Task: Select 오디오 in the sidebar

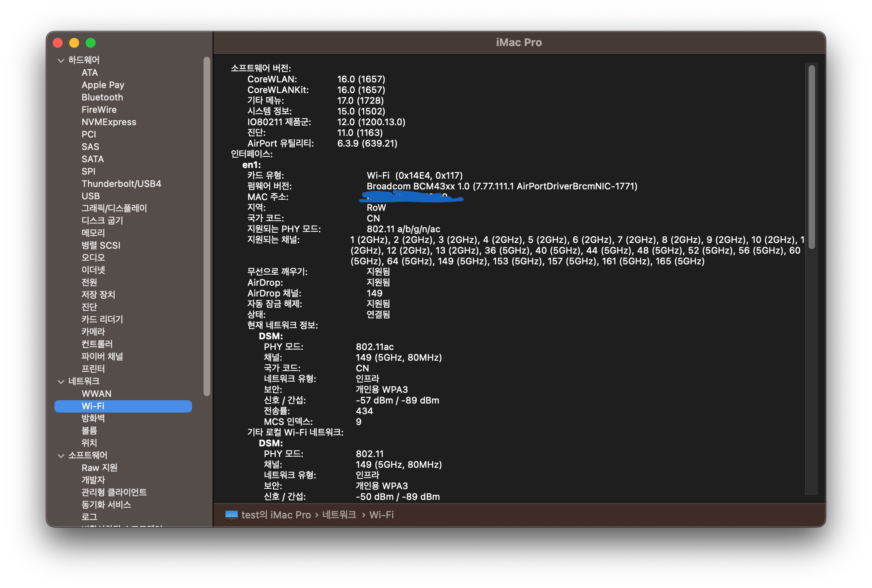Action: [x=93, y=258]
